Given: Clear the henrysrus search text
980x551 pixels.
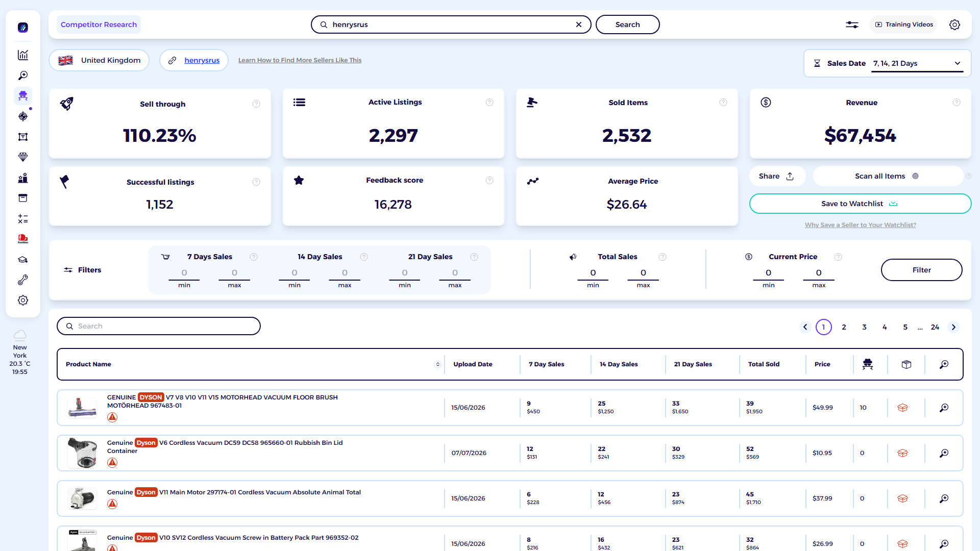Looking at the screenshot, I should click(579, 24).
